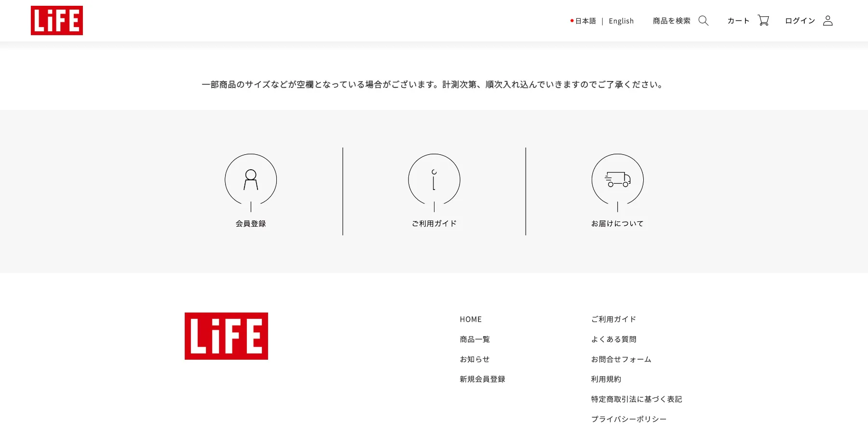Screen dimensions: 868x448
Task: Click 商品を検索 text in header
Action: 672,21
